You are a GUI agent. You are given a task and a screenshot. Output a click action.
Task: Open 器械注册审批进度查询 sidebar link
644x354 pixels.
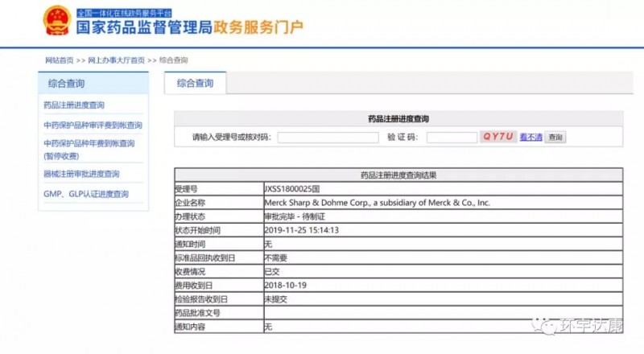click(x=81, y=174)
